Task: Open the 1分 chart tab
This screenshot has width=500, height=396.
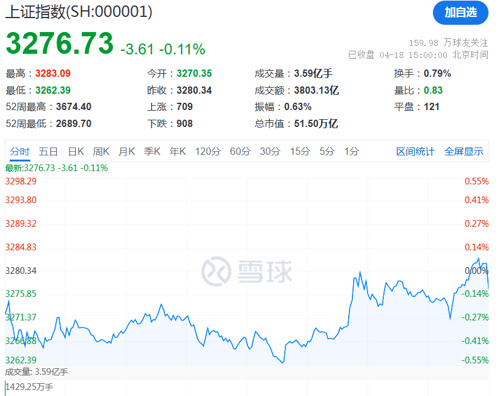Action: (352, 152)
